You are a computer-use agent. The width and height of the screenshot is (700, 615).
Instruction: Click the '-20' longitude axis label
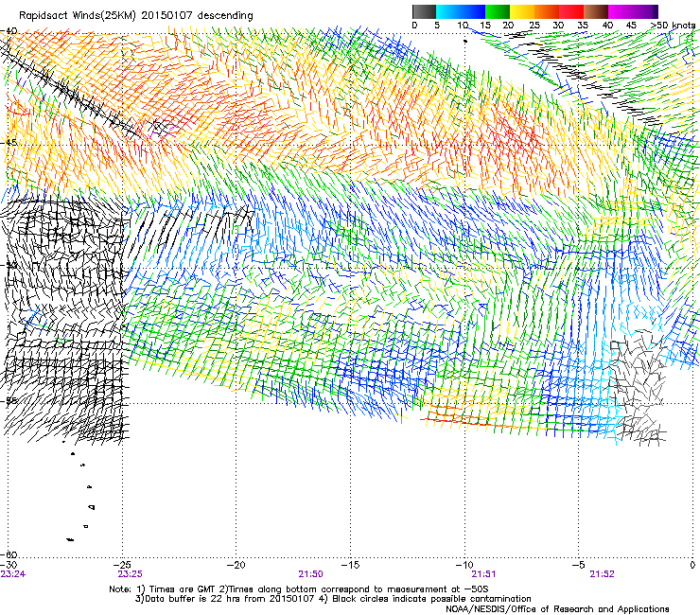click(236, 565)
